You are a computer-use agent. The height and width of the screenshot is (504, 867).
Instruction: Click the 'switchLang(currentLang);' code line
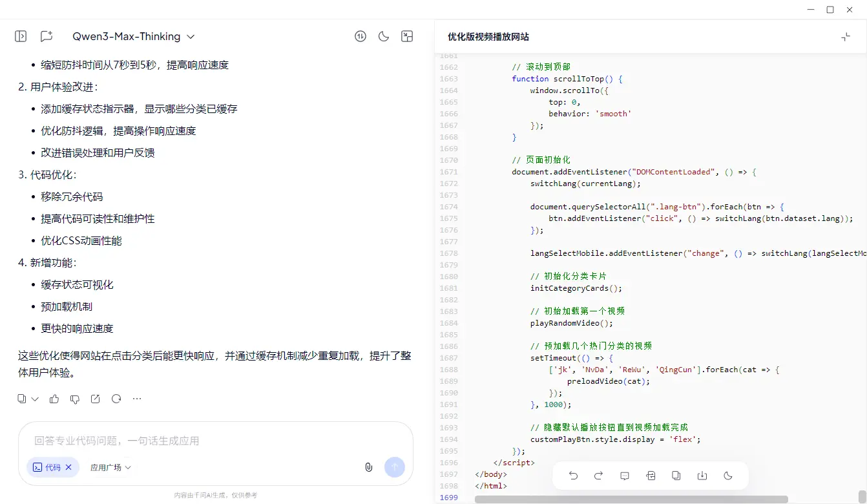pos(585,184)
